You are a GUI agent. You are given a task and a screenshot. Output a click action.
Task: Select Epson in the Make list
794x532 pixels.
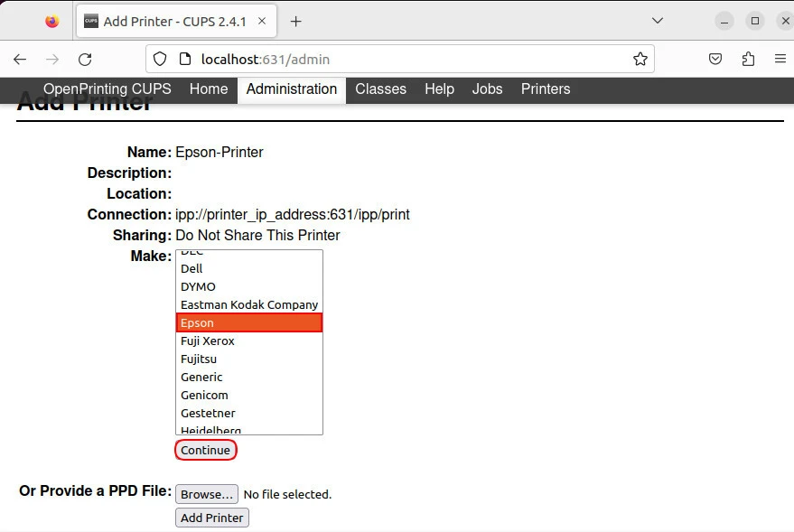[248, 322]
